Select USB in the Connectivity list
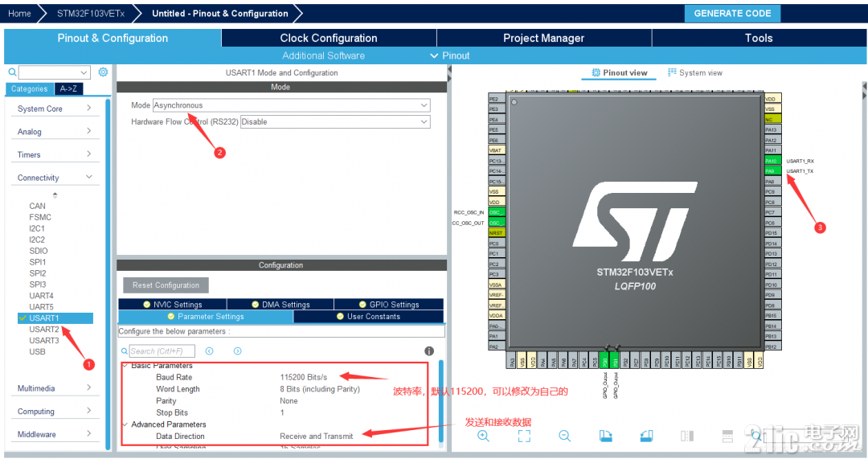 [x=37, y=351]
